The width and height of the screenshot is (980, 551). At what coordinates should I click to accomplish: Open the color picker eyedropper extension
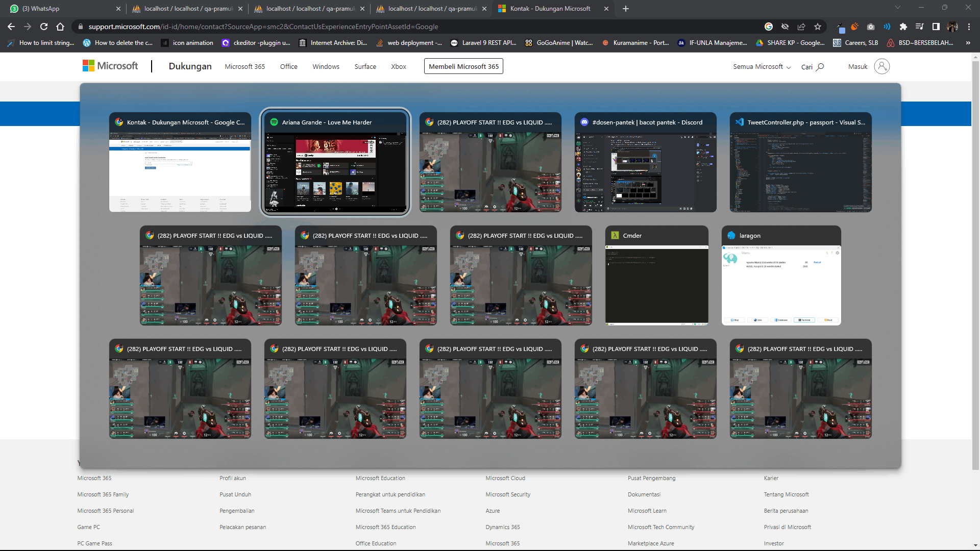[839, 27]
